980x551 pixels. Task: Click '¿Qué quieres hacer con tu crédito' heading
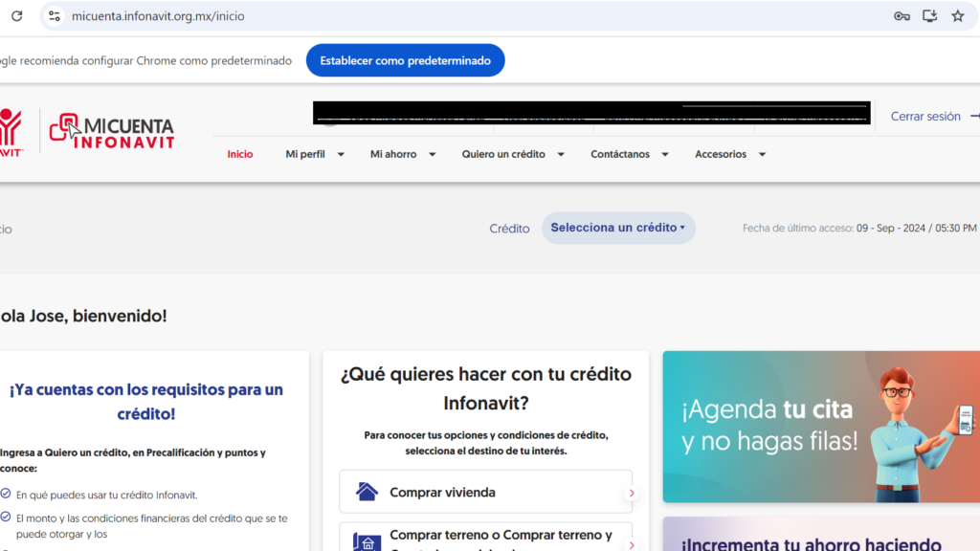click(x=485, y=388)
